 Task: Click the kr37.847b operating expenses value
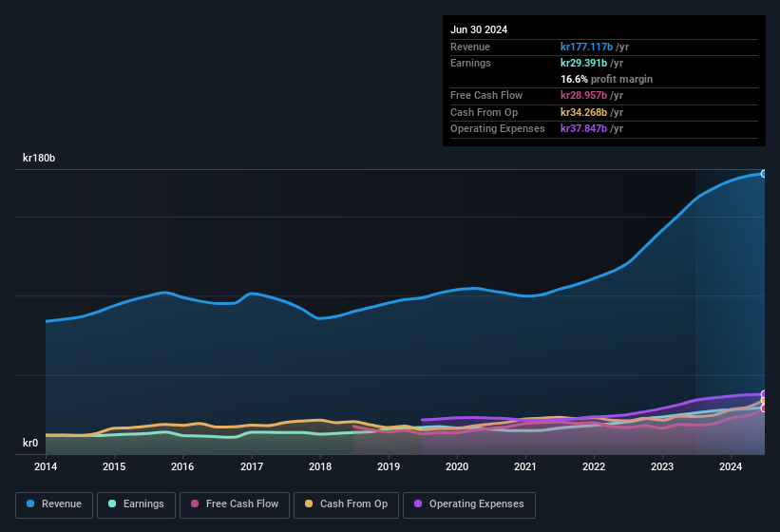point(583,128)
